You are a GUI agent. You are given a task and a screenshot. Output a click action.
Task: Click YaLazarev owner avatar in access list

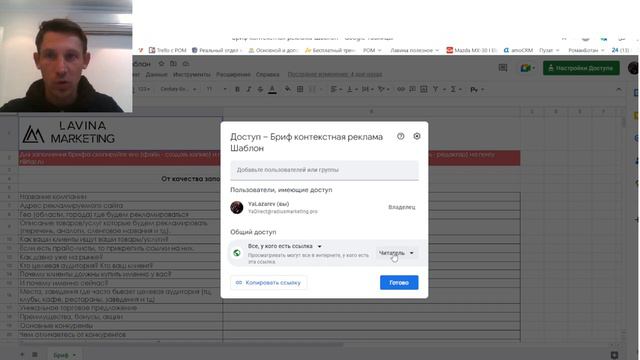237,207
